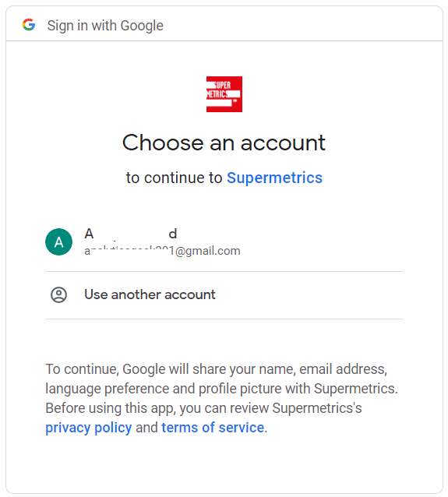Viewport: 448px width, 497px height.
Task: Click blank area right of Use another account
Action: pyautogui.click(x=309, y=295)
